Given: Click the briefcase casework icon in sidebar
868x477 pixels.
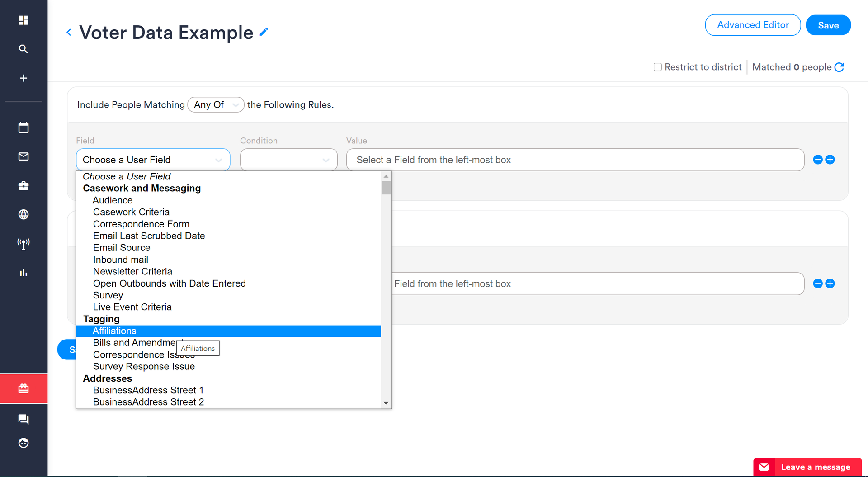Looking at the screenshot, I should coord(24,185).
